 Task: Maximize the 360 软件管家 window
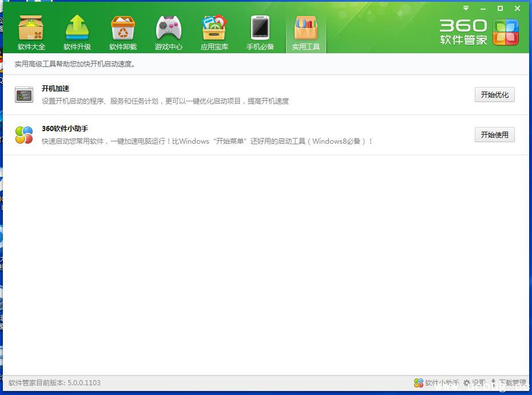(x=500, y=8)
